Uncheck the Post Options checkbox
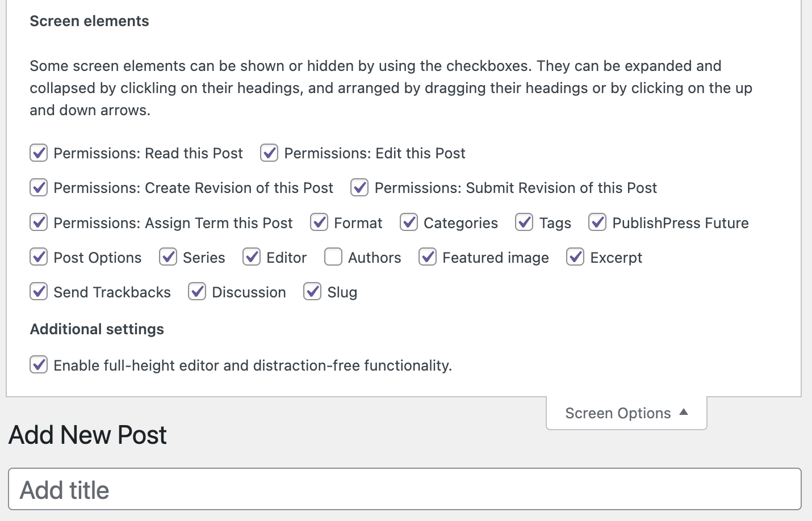The image size is (812, 521). [39, 258]
